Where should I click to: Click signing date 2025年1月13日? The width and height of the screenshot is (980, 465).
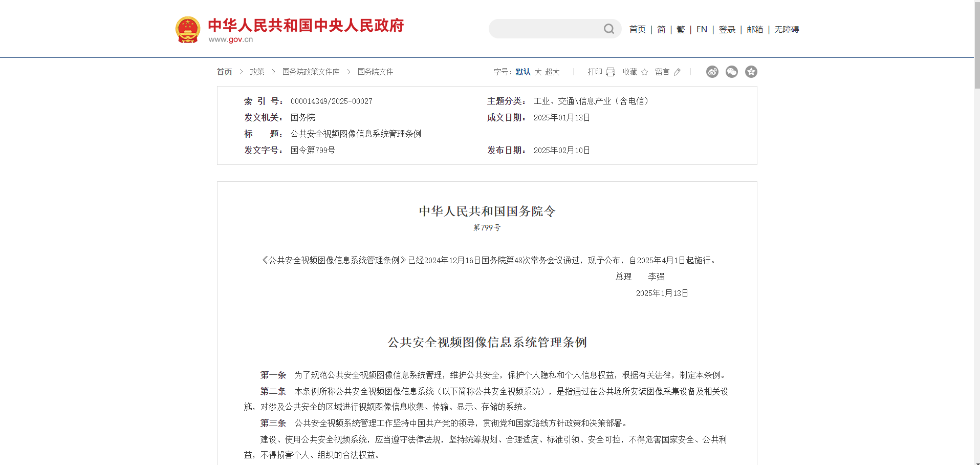pyautogui.click(x=662, y=293)
